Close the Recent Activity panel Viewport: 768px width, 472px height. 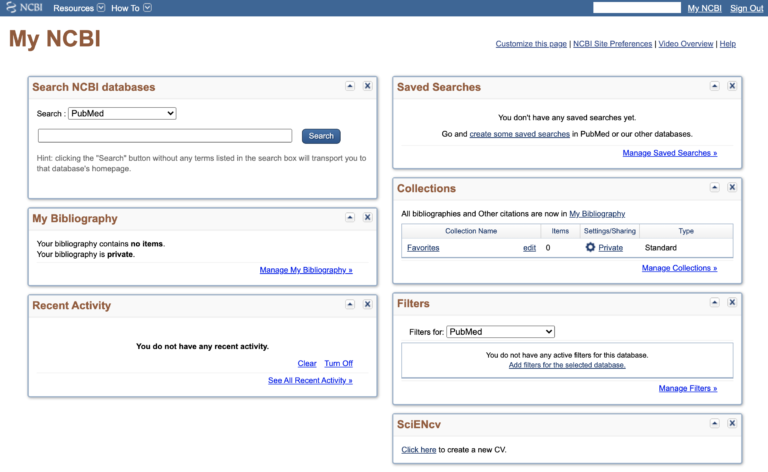click(x=367, y=305)
